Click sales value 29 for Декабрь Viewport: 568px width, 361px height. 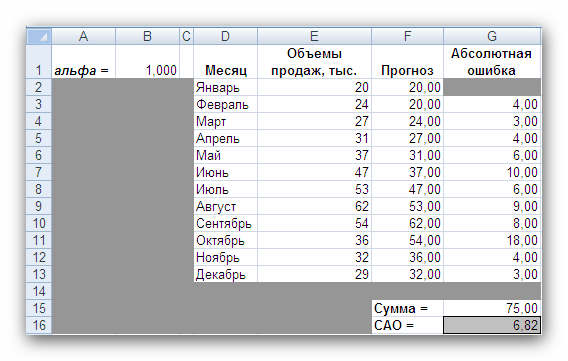coord(314,274)
